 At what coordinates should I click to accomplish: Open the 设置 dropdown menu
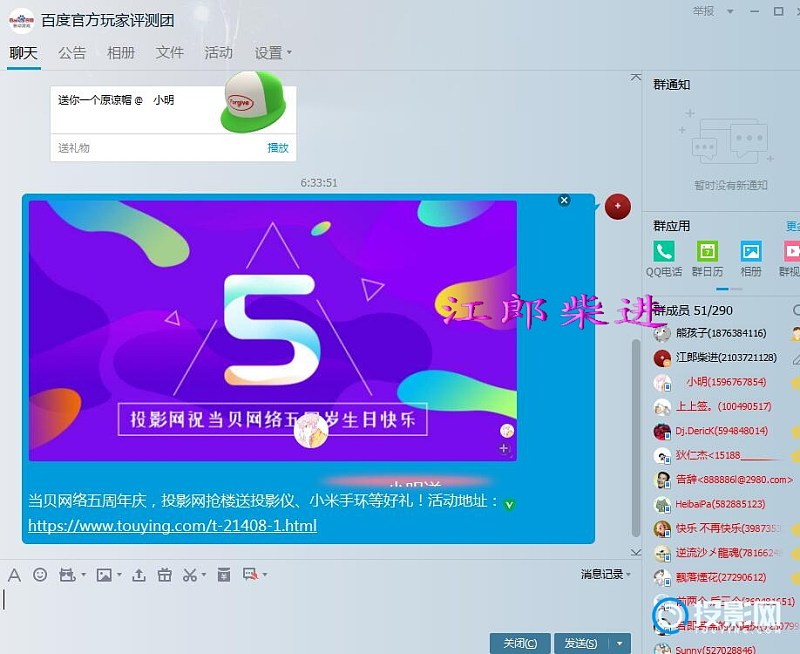273,53
